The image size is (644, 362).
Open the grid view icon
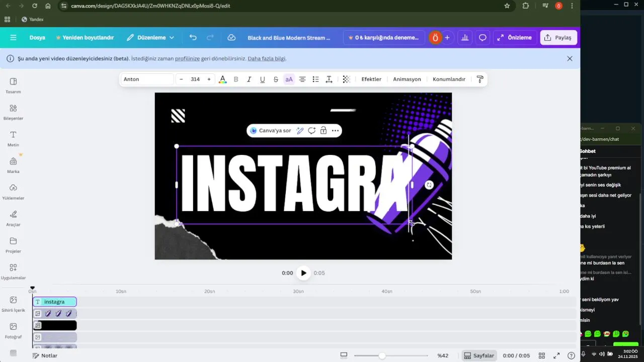542,355
